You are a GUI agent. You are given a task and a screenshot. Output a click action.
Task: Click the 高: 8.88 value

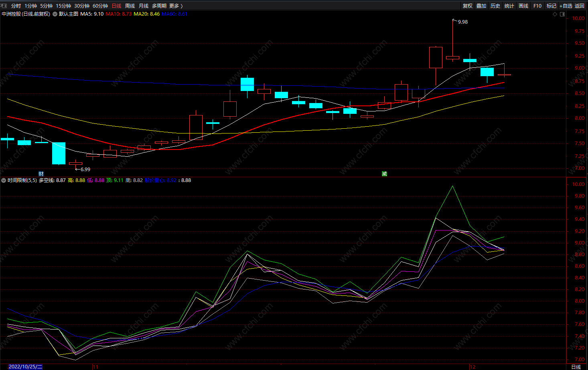pyautogui.click(x=77, y=180)
